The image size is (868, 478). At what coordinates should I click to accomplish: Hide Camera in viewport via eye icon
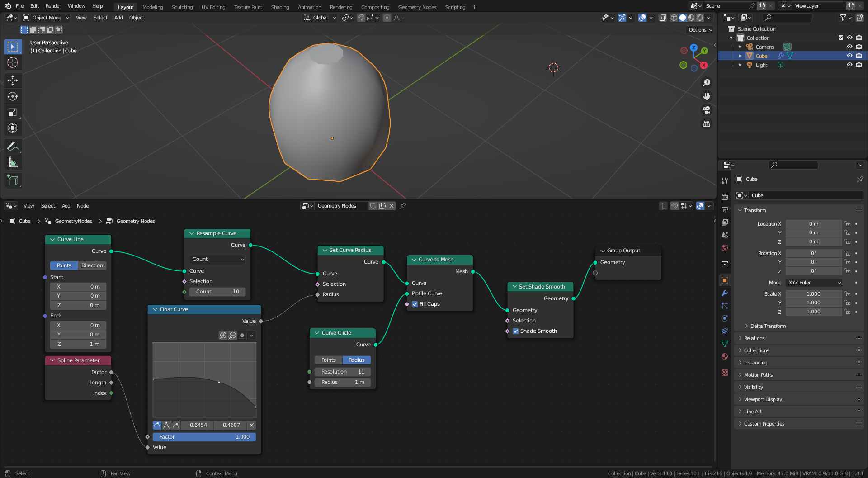pos(849,47)
